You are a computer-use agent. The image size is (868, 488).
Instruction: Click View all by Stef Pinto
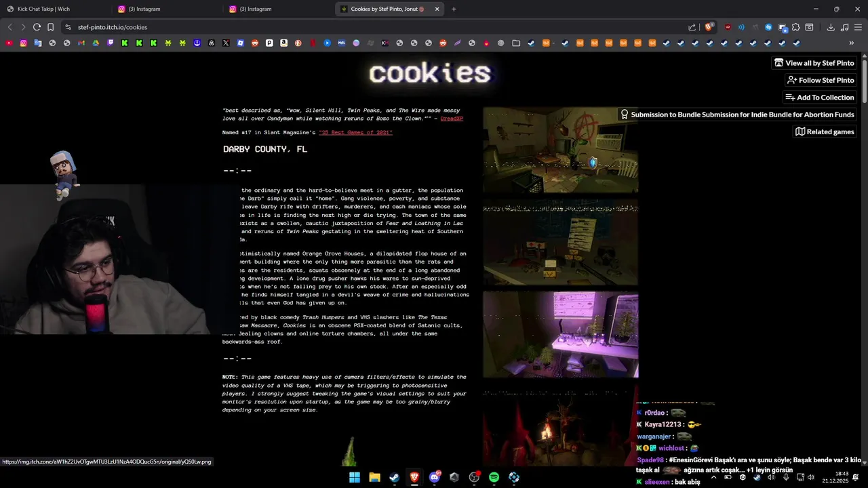[x=814, y=63]
